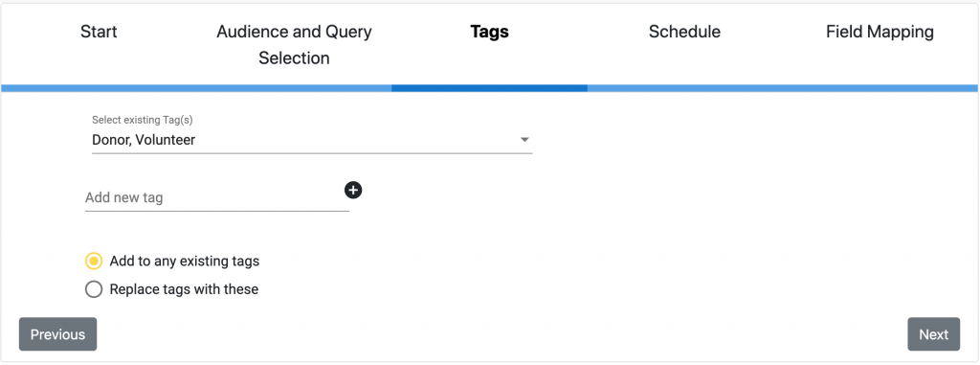Image resolution: width=980 pixels, height=365 pixels.
Task: Click the plus icon to add new tag
Action: click(353, 190)
